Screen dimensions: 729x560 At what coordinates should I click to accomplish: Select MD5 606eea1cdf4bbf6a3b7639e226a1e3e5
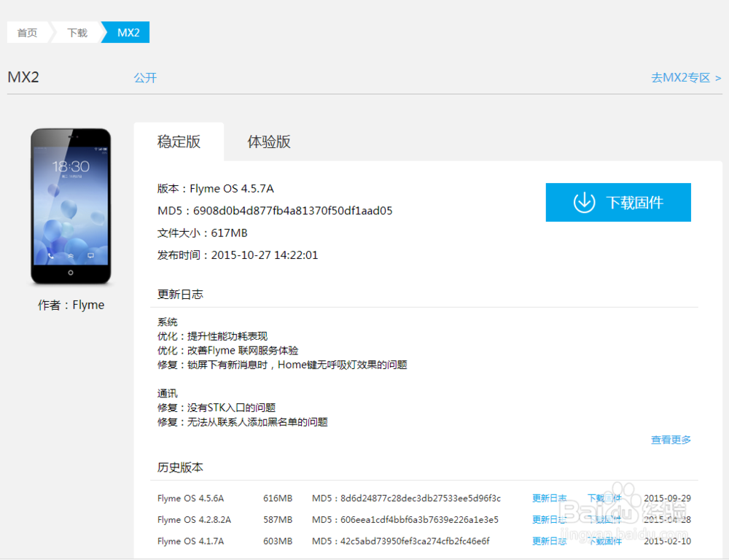click(419, 520)
